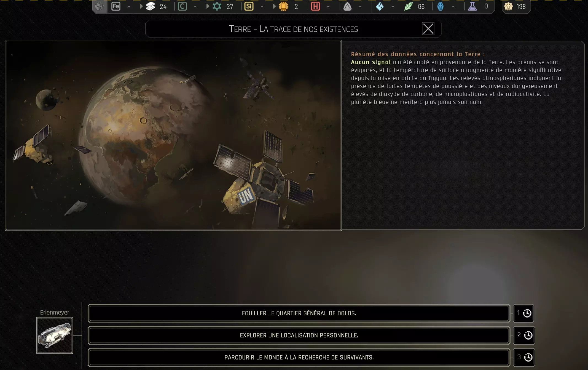The height and width of the screenshot is (370, 588).
Task: Click the resource cubes icon at left
Action: point(100,6)
